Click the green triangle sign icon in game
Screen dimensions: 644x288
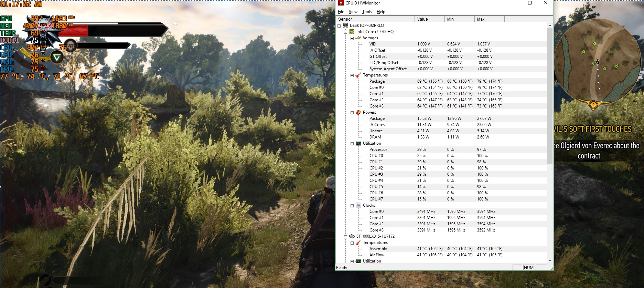pos(57,57)
